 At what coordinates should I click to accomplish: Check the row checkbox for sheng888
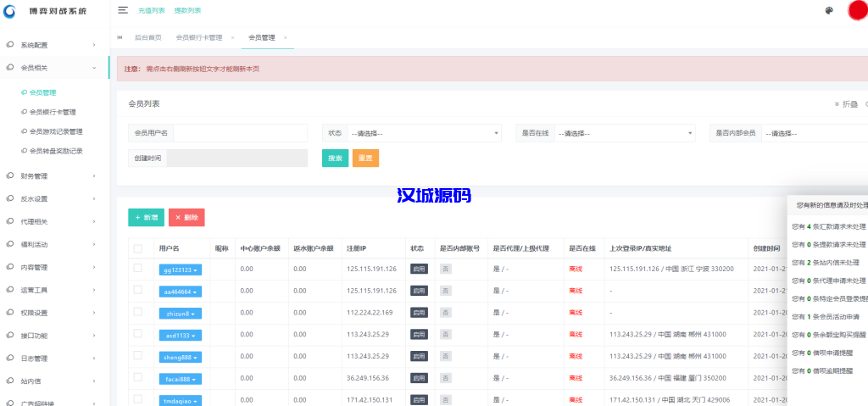(138, 356)
